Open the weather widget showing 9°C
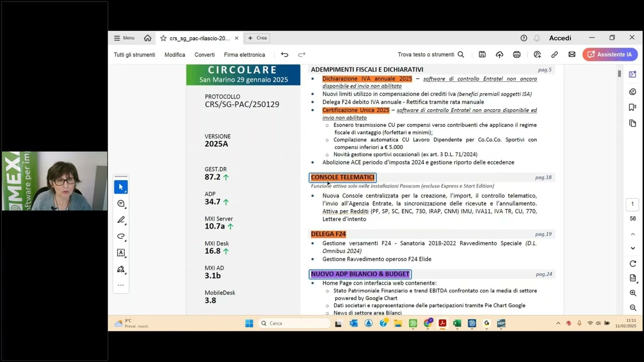This screenshot has height=362, width=644. click(x=130, y=323)
